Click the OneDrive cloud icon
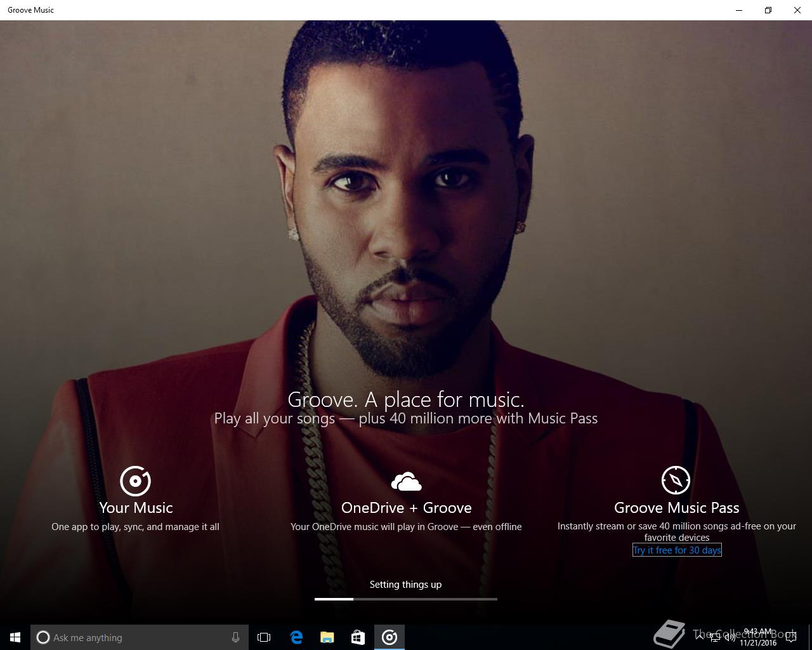 tap(406, 482)
